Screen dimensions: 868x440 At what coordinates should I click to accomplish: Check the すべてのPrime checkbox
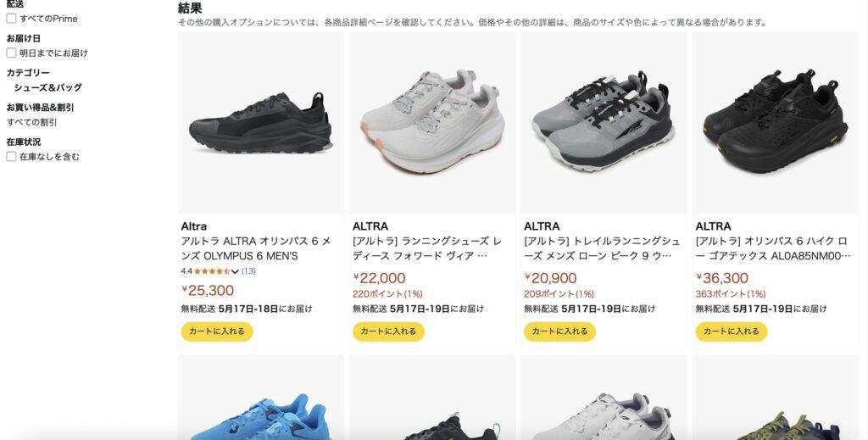coord(11,19)
